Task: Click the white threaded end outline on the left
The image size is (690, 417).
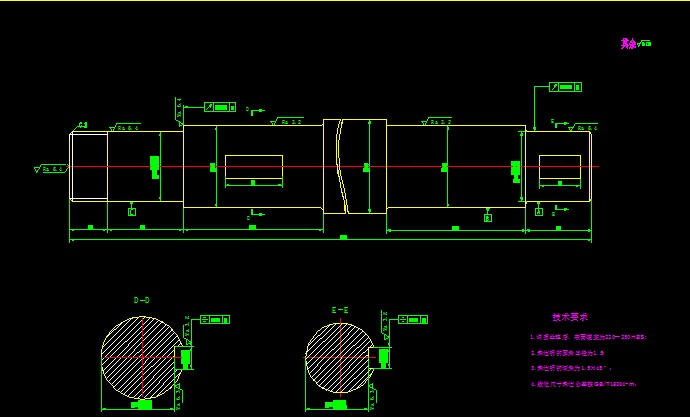Action: (x=88, y=167)
